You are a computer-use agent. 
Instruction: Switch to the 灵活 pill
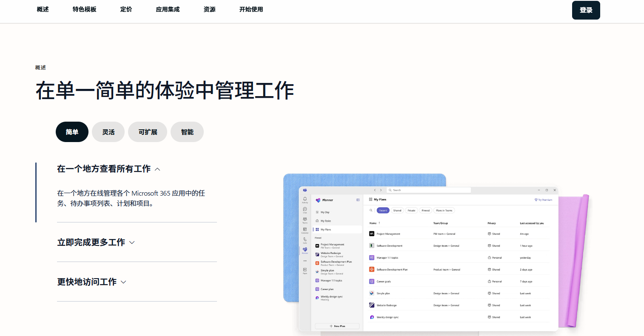pyautogui.click(x=108, y=132)
